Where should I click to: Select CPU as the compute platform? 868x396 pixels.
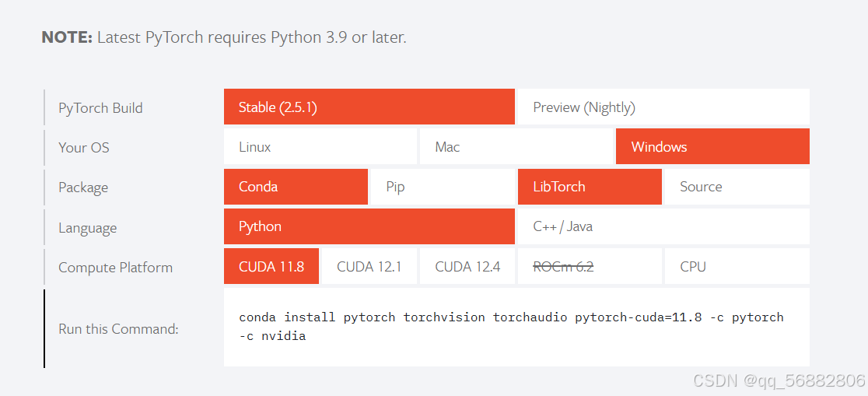coord(737,266)
